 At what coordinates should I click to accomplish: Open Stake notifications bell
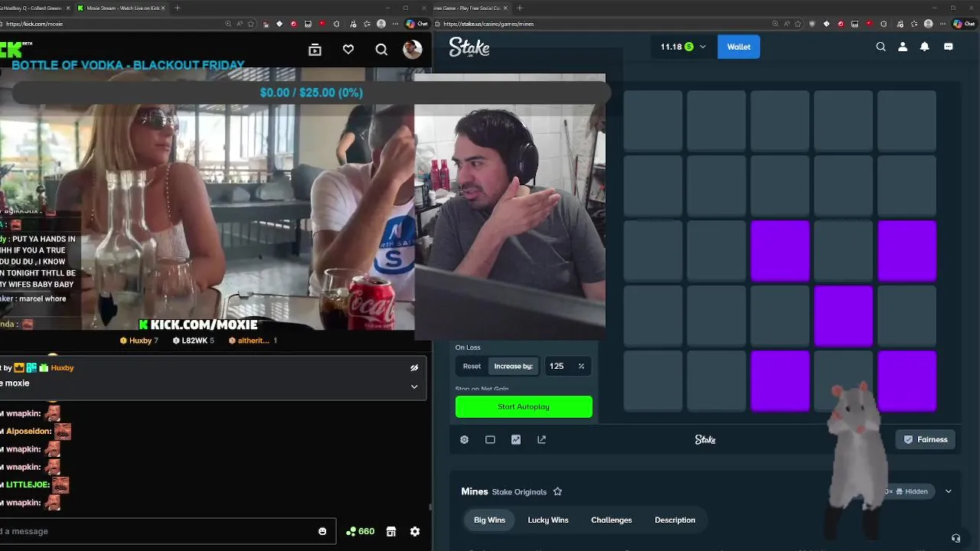[x=925, y=47]
